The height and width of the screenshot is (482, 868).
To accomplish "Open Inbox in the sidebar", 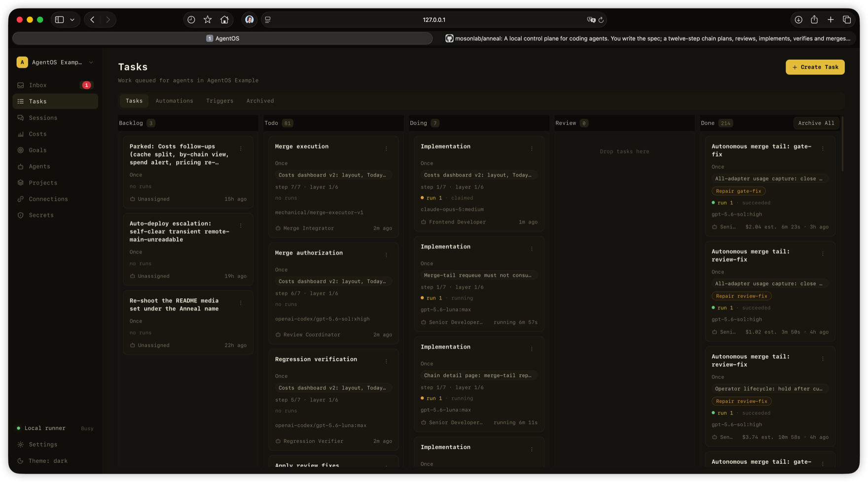I will click(55, 85).
